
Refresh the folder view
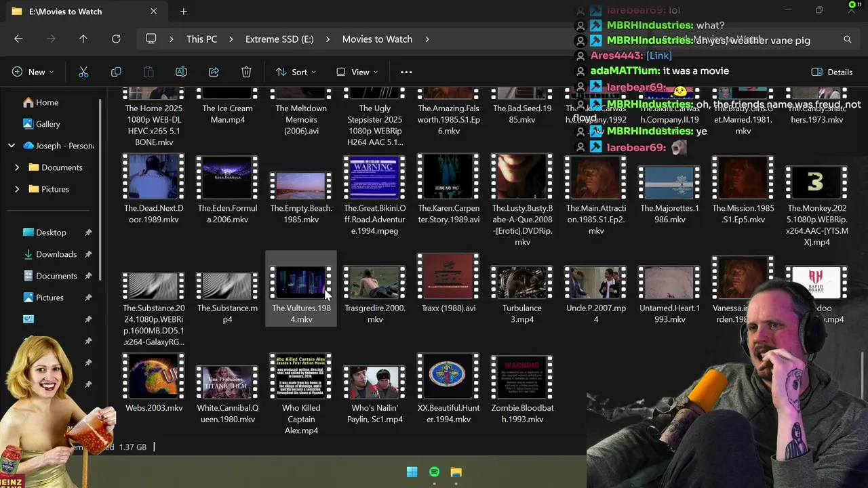pyautogui.click(x=116, y=39)
